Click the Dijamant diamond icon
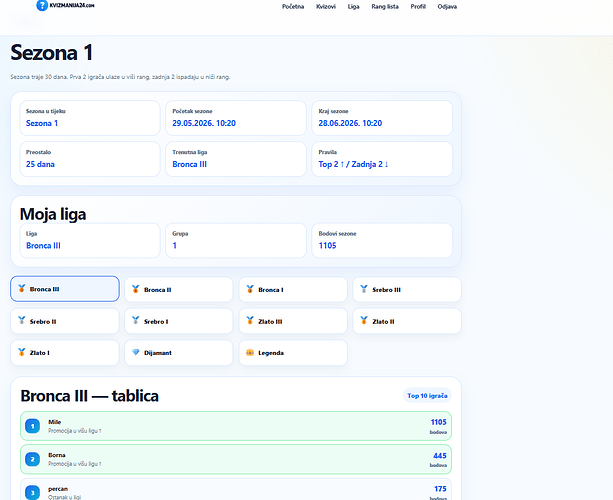613x500 pixels. pos(136,352)
